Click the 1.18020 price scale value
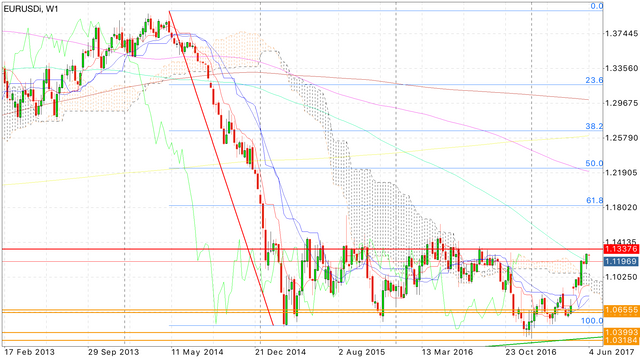This screenshot has width=640, height=360. [622, 207]
